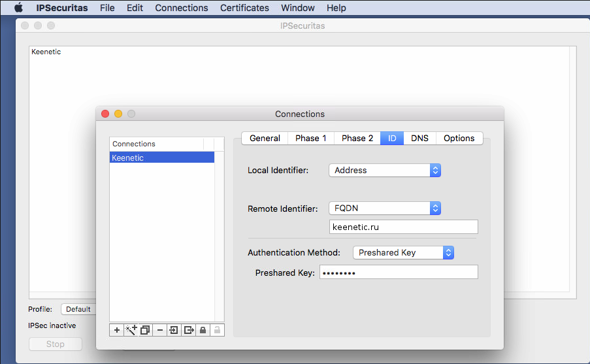Remove connection with the minus icon
Image resolution: width=590 pixels, height=364 pixels.
pyautogui.click(x=160, y=330)
